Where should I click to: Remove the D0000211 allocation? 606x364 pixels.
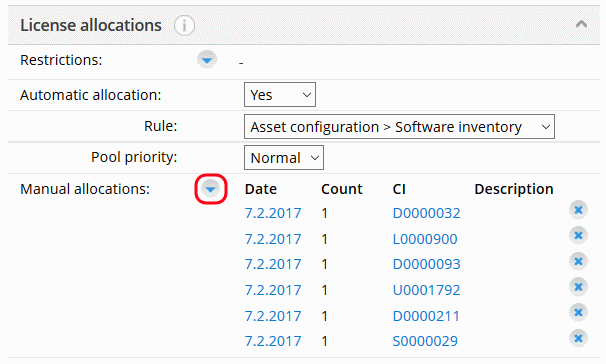tap(578, 312)
